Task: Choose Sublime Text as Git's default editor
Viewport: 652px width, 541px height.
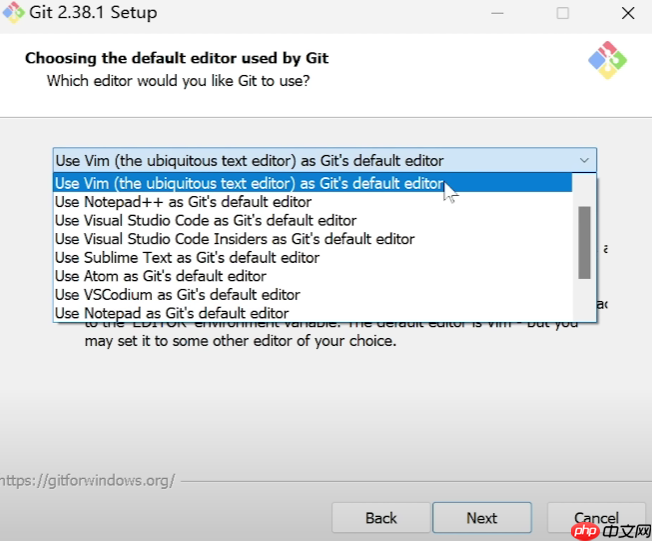Action: click(313, 258)
